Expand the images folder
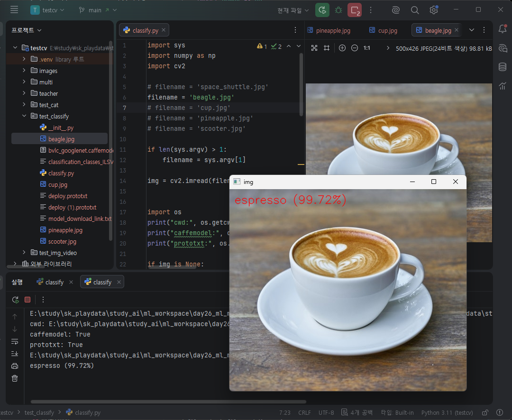This screenshot has width=512, height=420. 24,71
